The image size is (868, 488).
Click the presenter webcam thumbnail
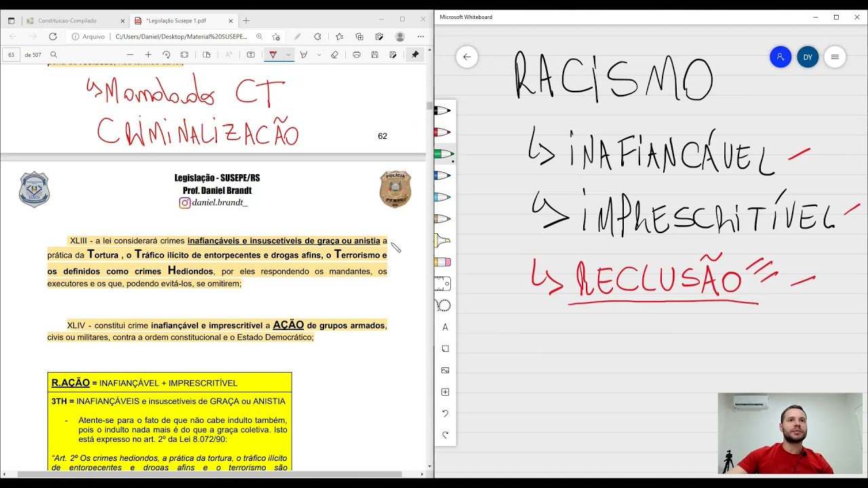pos(790,434)
